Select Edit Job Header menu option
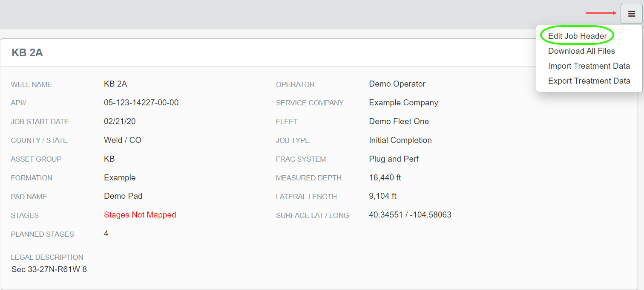Viewport: 644px width, 290px height. [x=577, y=36]
